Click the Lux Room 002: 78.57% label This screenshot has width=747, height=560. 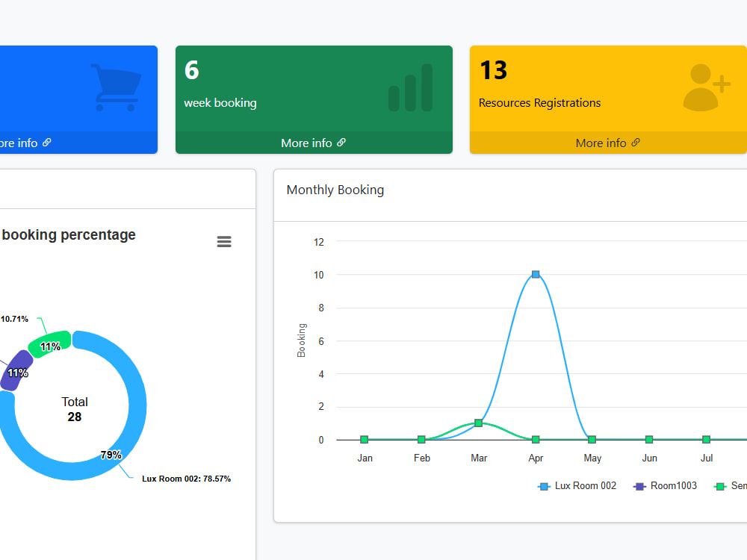coord(186,479)
